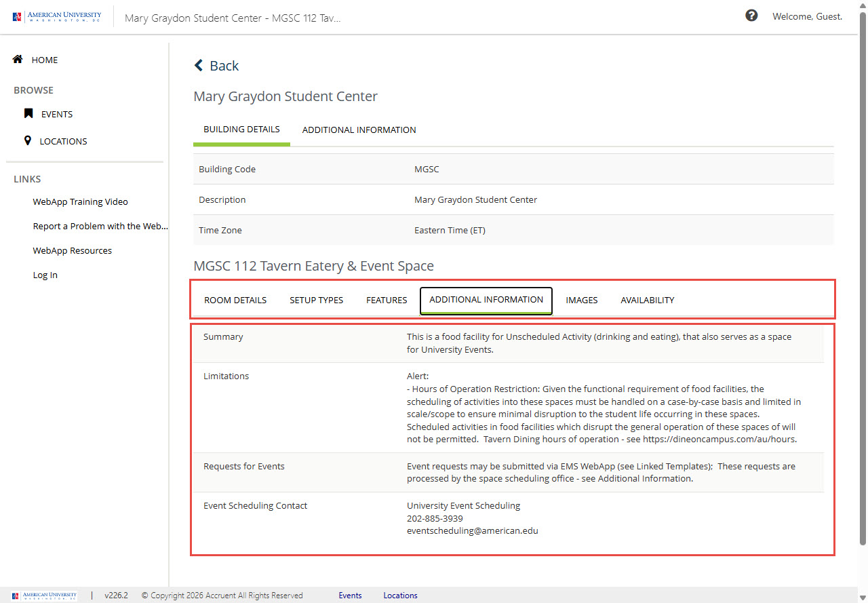Open the help question mark icon
Image resolution: width=868 pixels, height=603 pixels.
[751, 16]
